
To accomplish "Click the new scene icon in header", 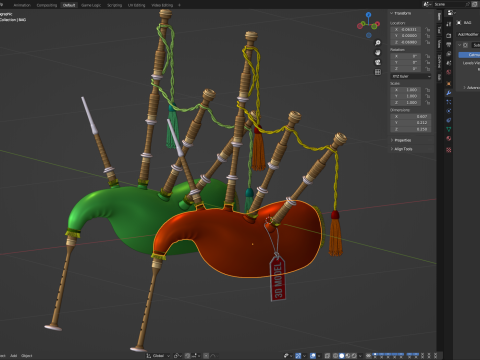I will coord(474,4).
